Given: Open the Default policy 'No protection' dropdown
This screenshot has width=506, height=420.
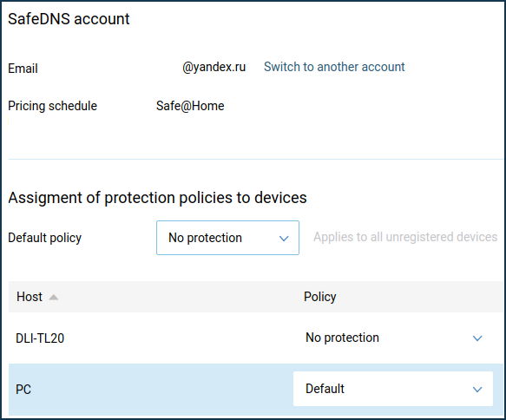Looking at the screenshot, I should coord(227,238).
